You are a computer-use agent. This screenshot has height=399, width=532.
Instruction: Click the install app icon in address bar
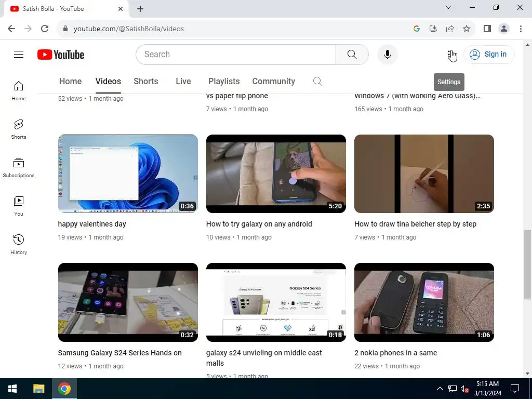click(x=433, y=29)
